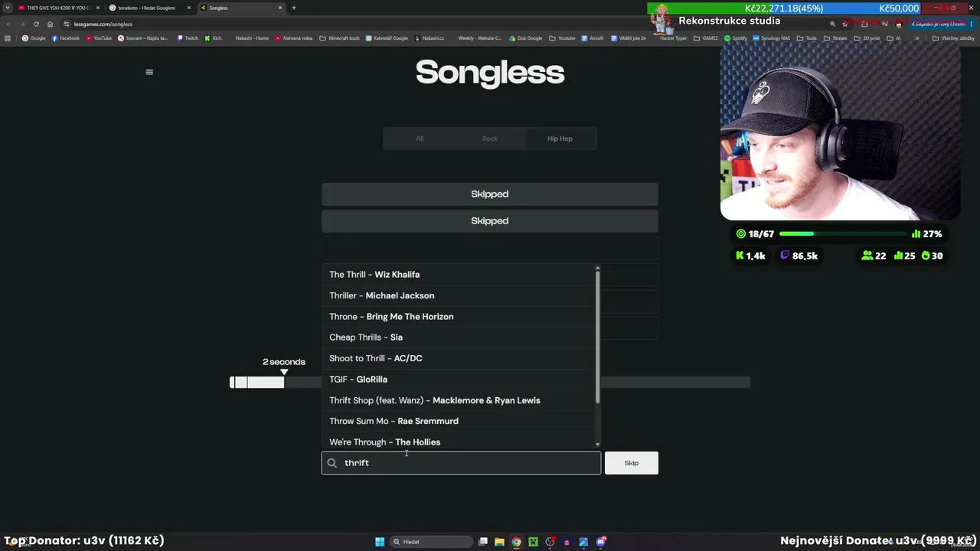Open the Twitch bookmark
980x551 pixels.
click(x=188, y=38)
